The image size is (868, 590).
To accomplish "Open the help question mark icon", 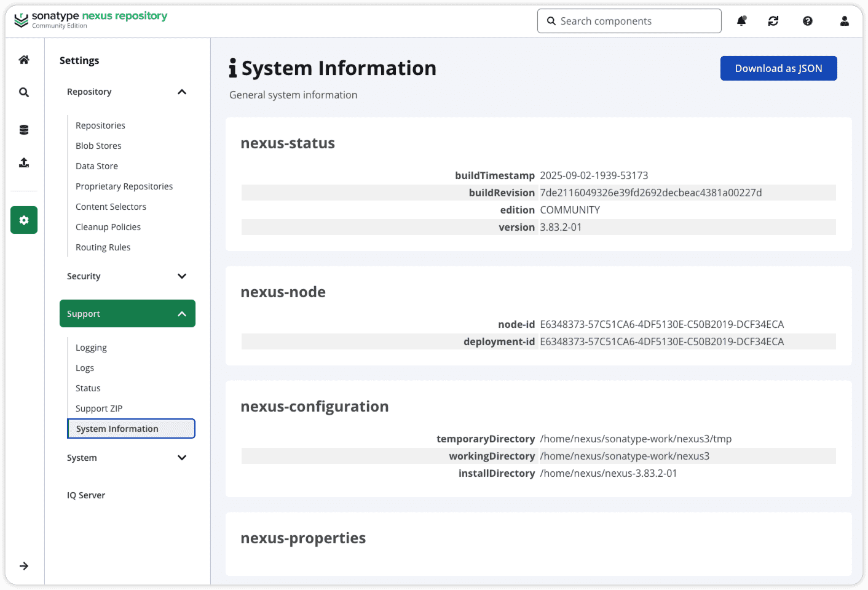I will coord(808,21).
